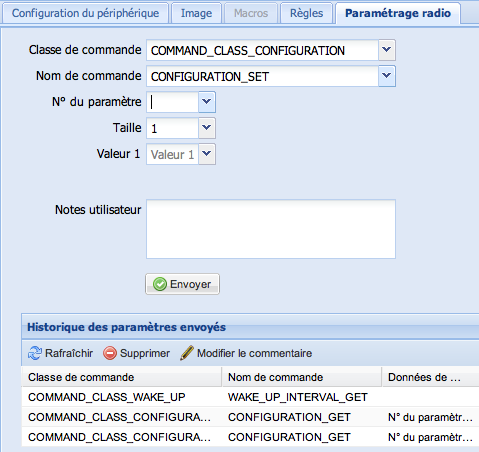Click the red Supprimer delete icon
479x452 pixels.
tap(110, 353)
